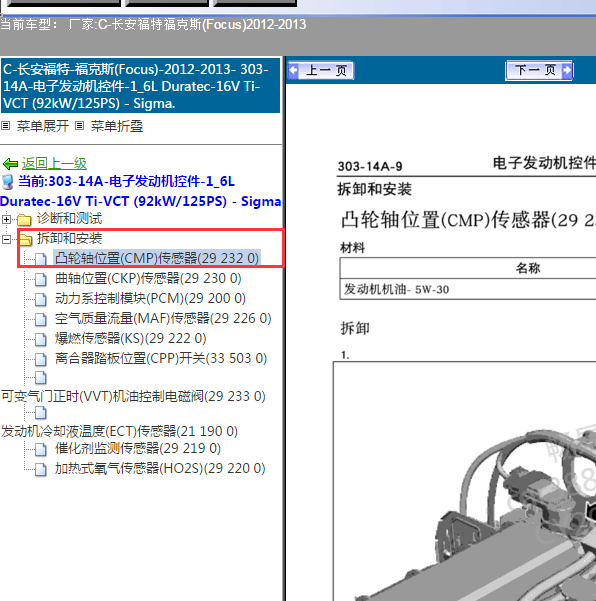The width and height of the screenshot is (596, 601).
Task: Click page icon beside 动力系控制模块(PCM)
Action: [x=41, y=299]
